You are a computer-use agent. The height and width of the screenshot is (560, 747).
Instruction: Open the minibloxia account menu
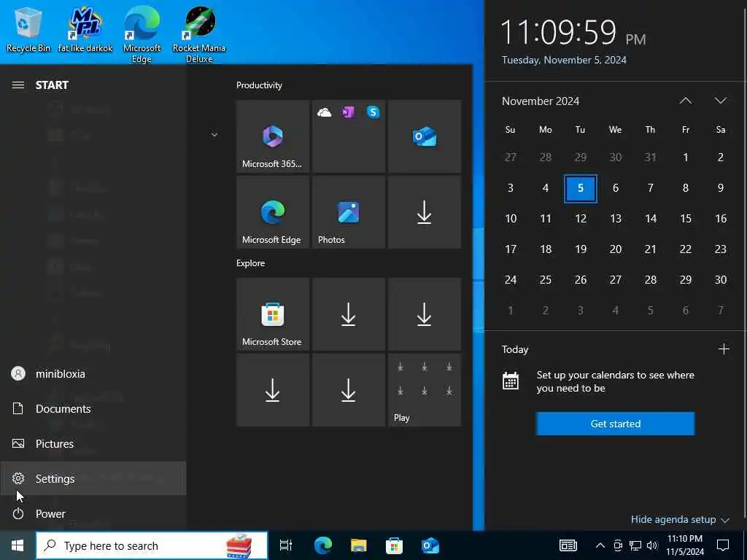pyautogui.click(x=93, y=374)
